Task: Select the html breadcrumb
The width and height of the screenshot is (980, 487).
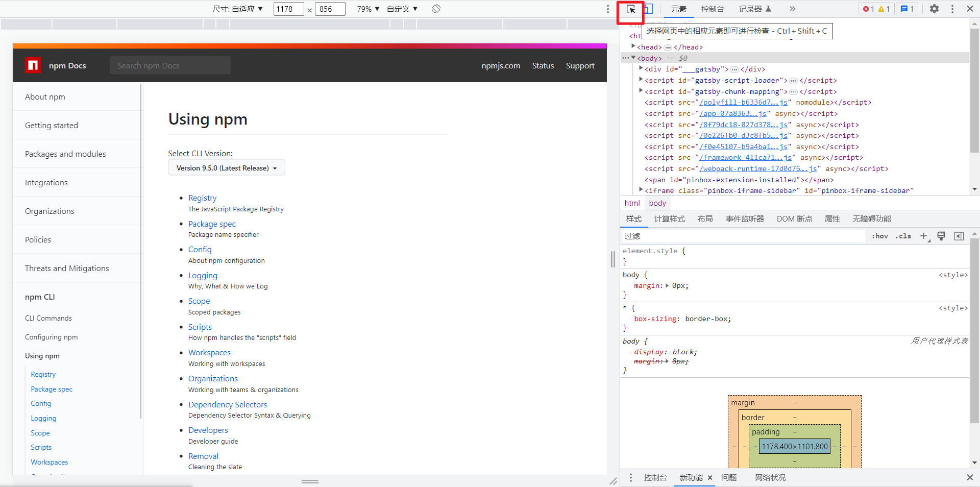Action: pos(632,203)
